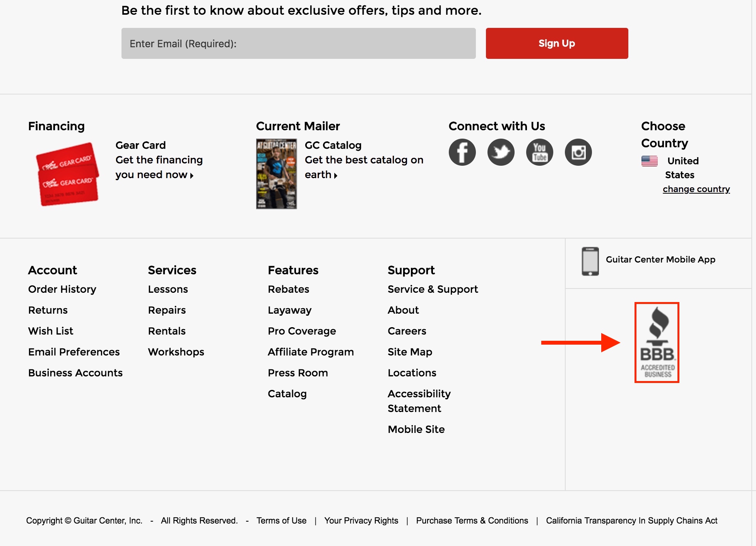Open California Transparency In Supply Chains Act
The width and height of the screenshot is (756, 546).
click(631, 521)
